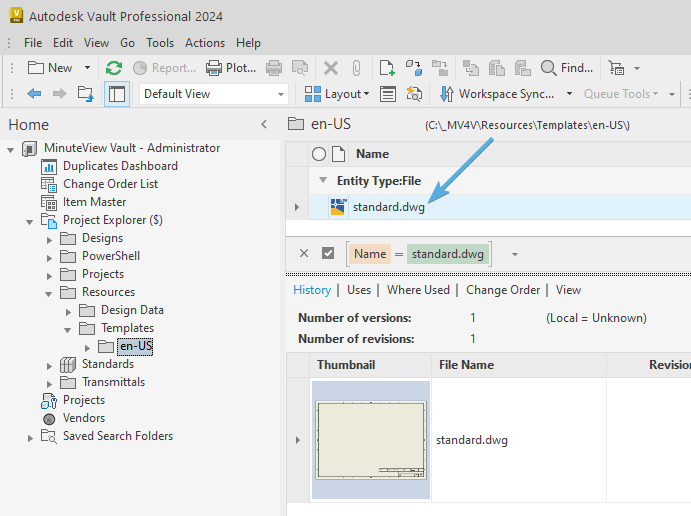691x516 pixels.
Task: Switch to the History tab
Action: point(312,290)
